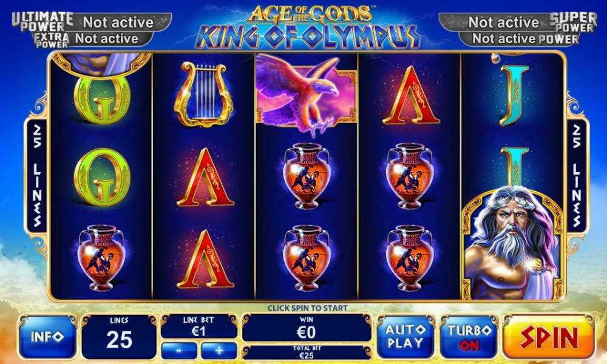Viewport: 607px width, 364px height.
Task: Click the middle vase on reel three
Action: pos(307,176)
